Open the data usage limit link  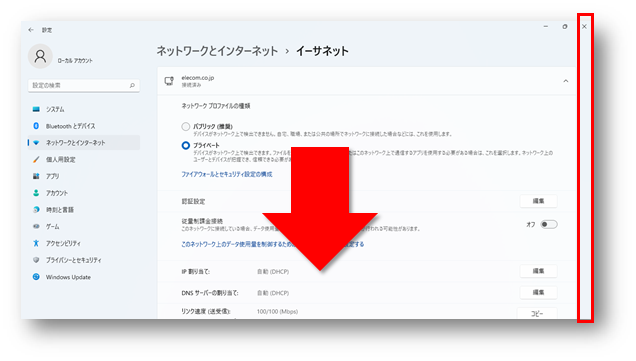pos(273,244)
